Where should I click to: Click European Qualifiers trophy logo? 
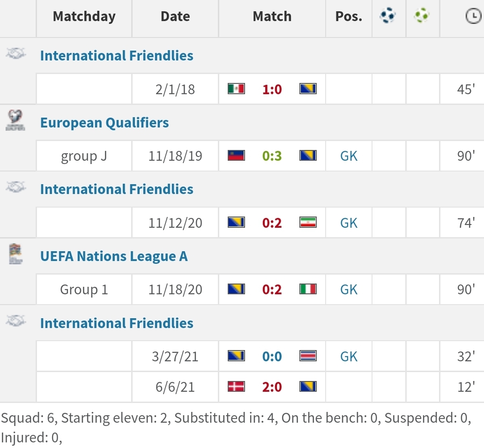15,120
